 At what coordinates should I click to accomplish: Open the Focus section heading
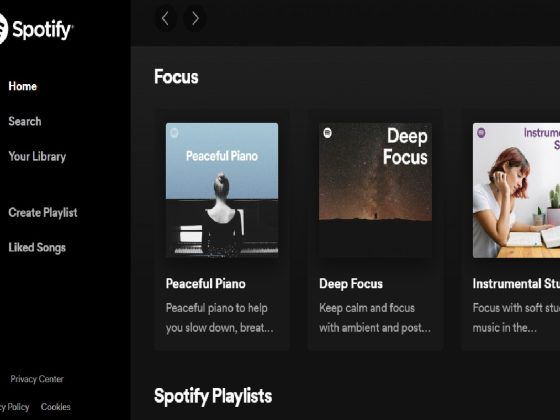pyautogui.click(x=176, y=77)
